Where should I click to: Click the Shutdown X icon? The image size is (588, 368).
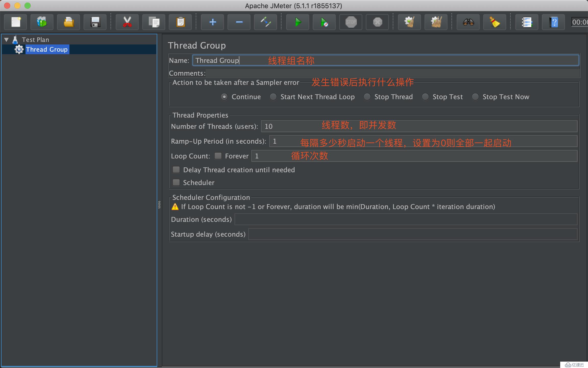click(x=377, y=22)
